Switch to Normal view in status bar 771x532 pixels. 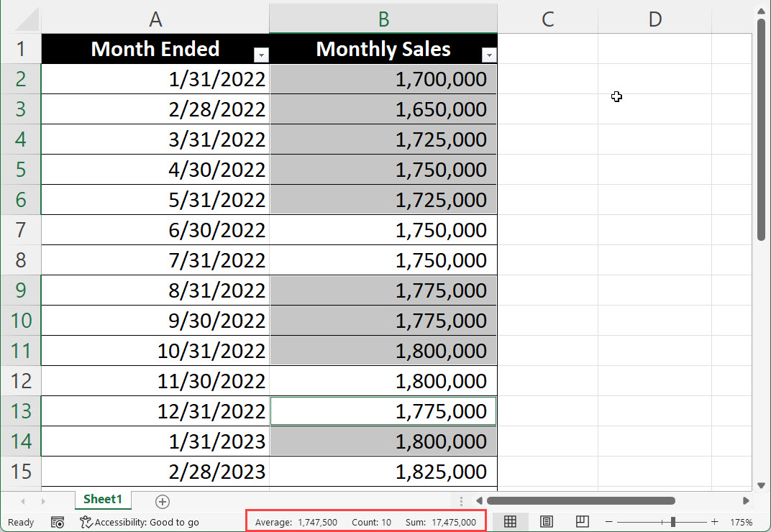pyautogui.click(x=511, y=522)
